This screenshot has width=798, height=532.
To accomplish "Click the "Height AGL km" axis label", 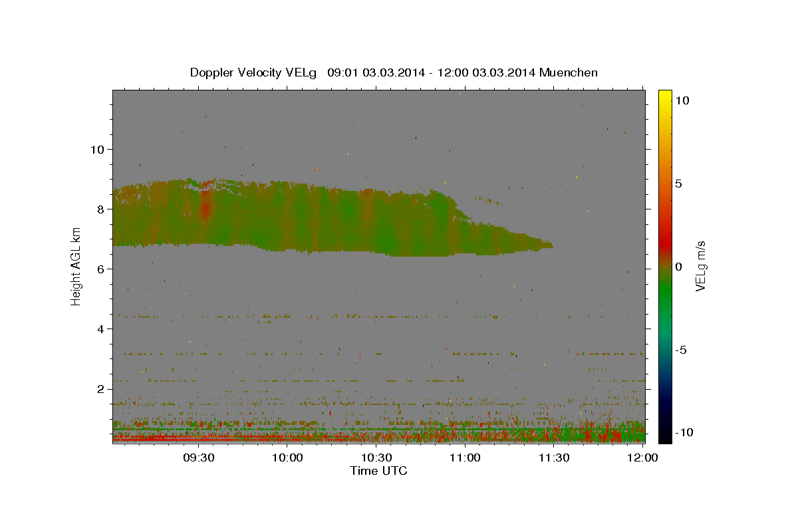I will 76,266.
